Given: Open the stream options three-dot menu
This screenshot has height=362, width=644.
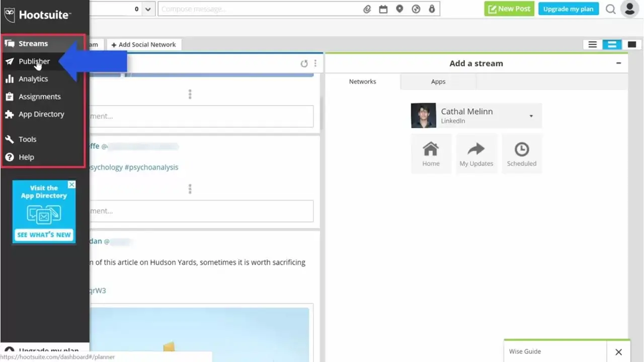Looking at the screenshot, I should point(315,63).
